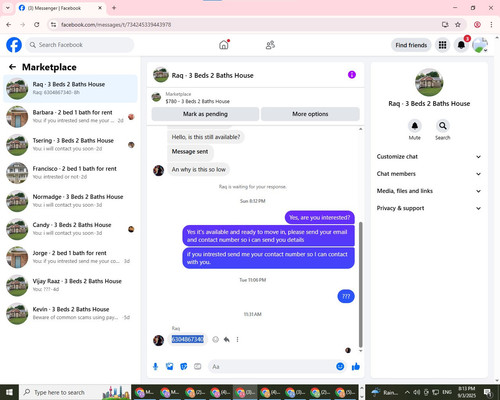500x400 pixels.
Task: Bookmark this page with the star icon
Action: pyautogui.click(x=458, y=24)
